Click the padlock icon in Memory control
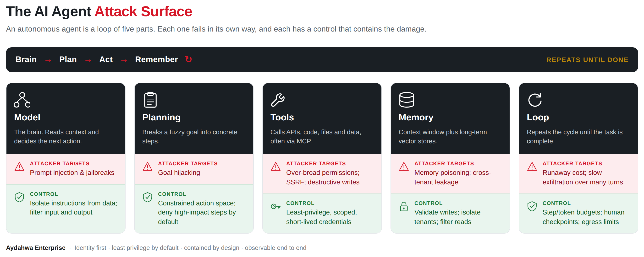This screenshot has width=644, height=257. pos(404,207)
